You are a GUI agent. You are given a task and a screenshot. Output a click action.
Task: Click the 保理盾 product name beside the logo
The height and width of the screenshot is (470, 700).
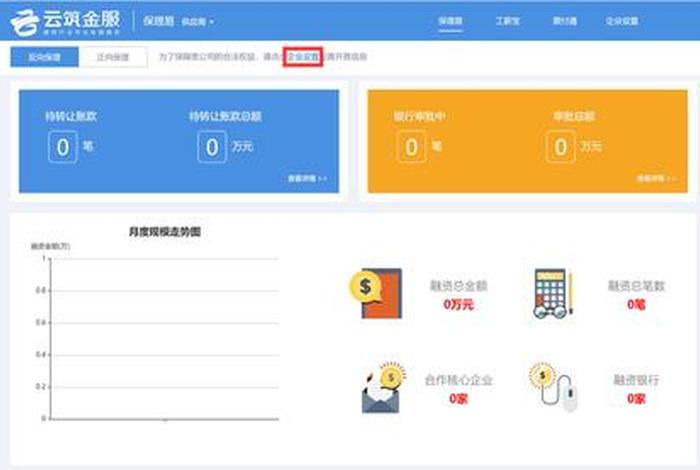point(158,21)
